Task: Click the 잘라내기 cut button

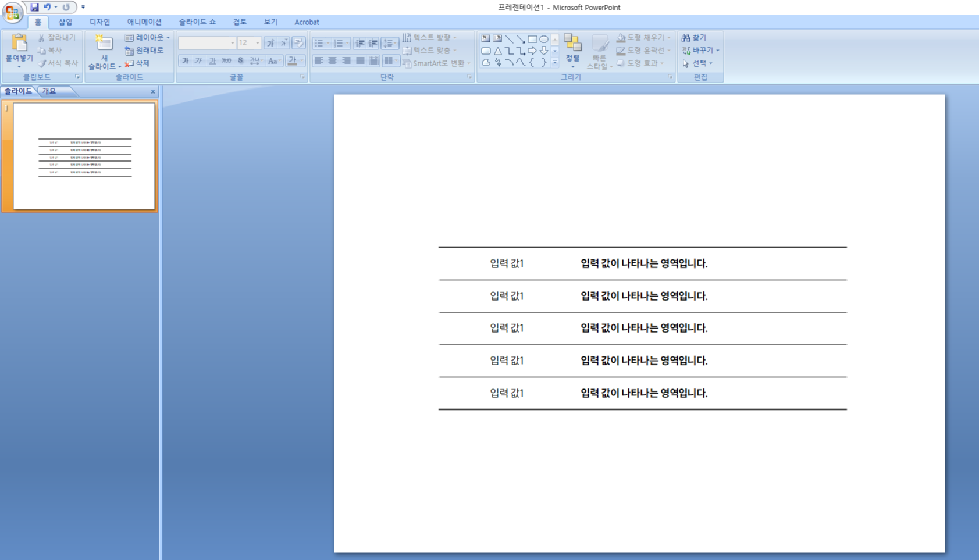Action: point(57,38)
